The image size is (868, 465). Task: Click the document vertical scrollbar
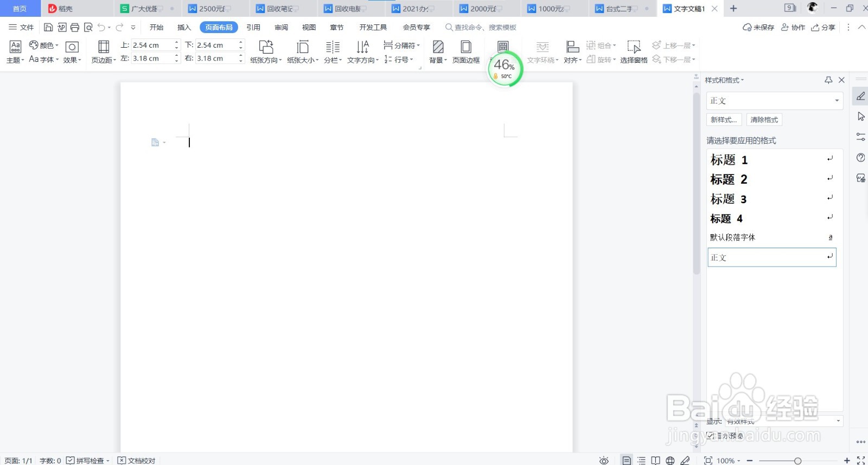click(697, 184)
